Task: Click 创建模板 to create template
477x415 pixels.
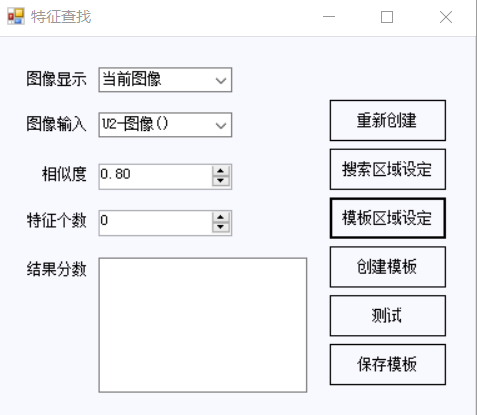Action: pyautogui.click(x=388, y=267)
